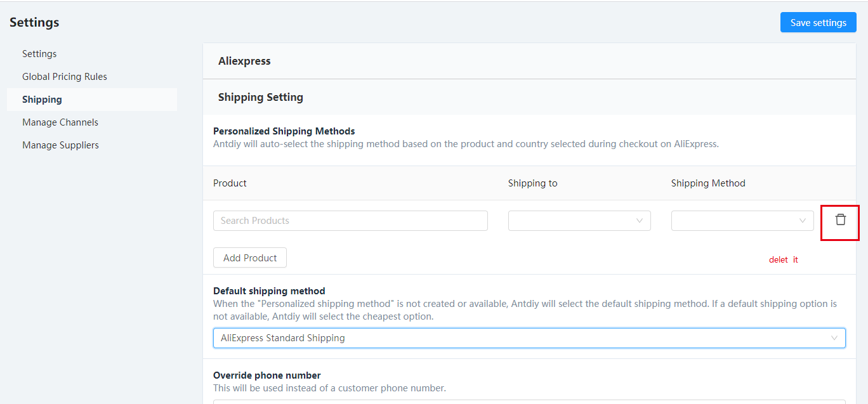Open the Shipping to dropdown
This screenshot has height=404, width=868.
579,221
